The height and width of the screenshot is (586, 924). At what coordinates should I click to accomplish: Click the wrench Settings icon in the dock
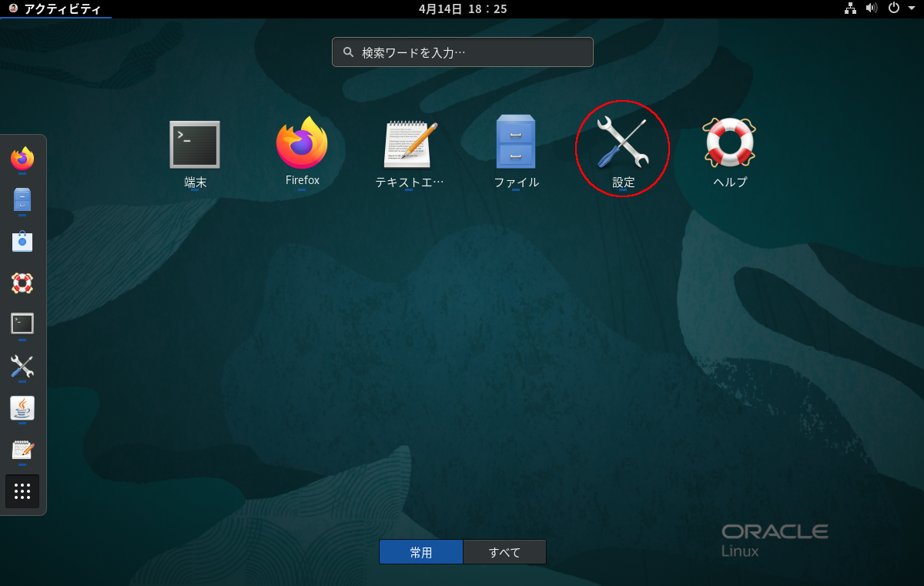click(x=22, y=366)
